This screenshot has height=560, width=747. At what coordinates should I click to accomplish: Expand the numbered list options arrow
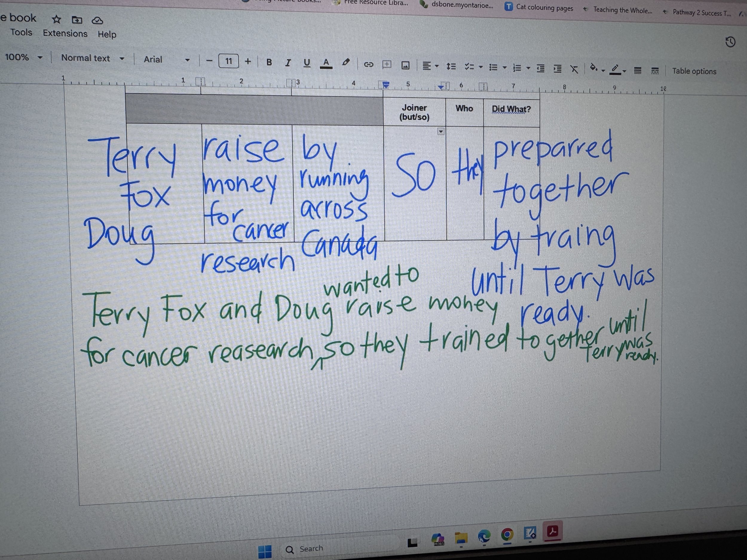528,68
